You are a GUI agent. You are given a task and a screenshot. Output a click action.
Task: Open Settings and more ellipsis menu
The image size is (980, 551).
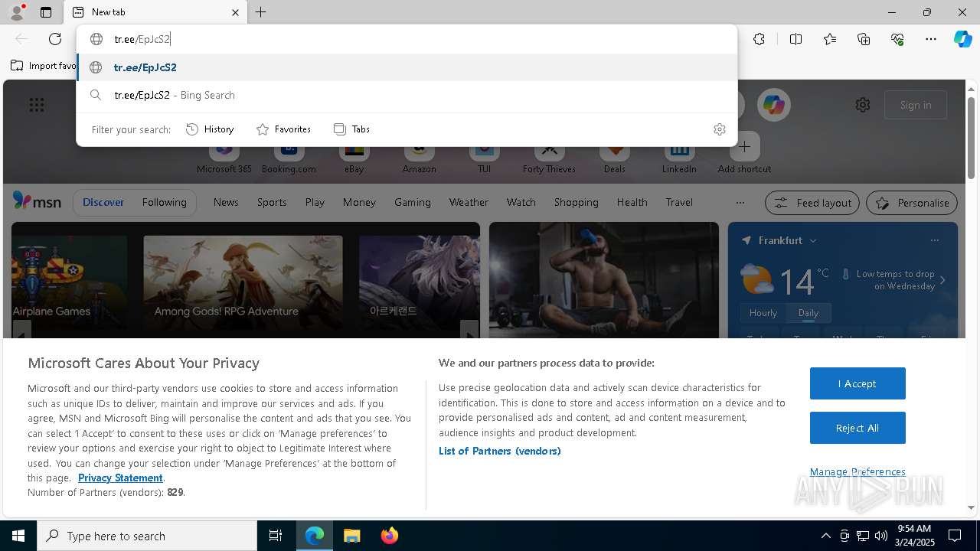coord(931,39)
